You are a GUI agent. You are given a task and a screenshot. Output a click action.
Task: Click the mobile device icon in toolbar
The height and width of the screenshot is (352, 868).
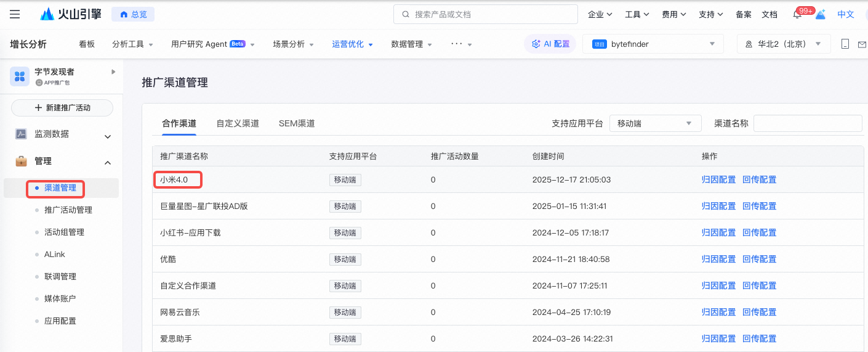[x=845, y=44]
